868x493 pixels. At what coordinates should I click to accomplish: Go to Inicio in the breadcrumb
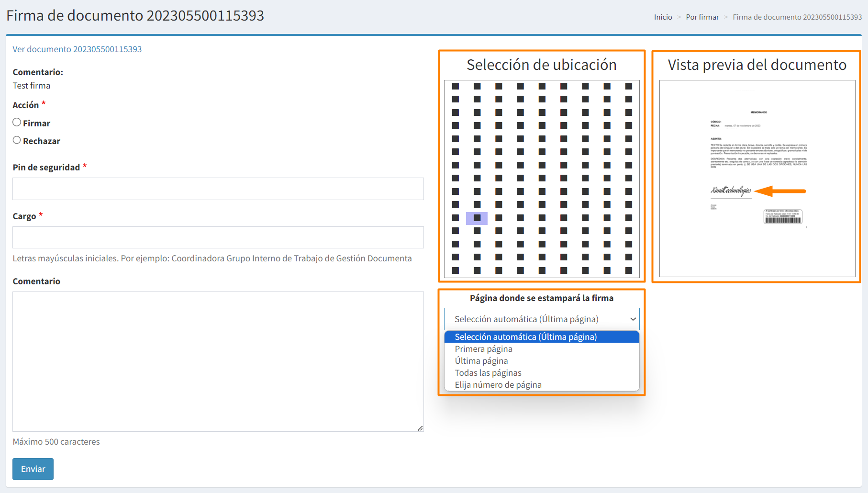pos(663,17)
